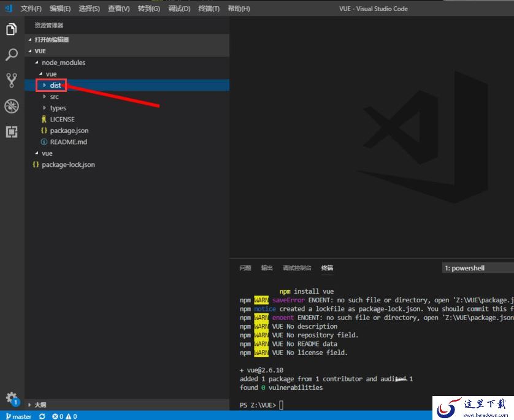Collapse the vue folder under node_modules
Screen dimensions: 514x420
pyautogui.click(x=40, y=74)
